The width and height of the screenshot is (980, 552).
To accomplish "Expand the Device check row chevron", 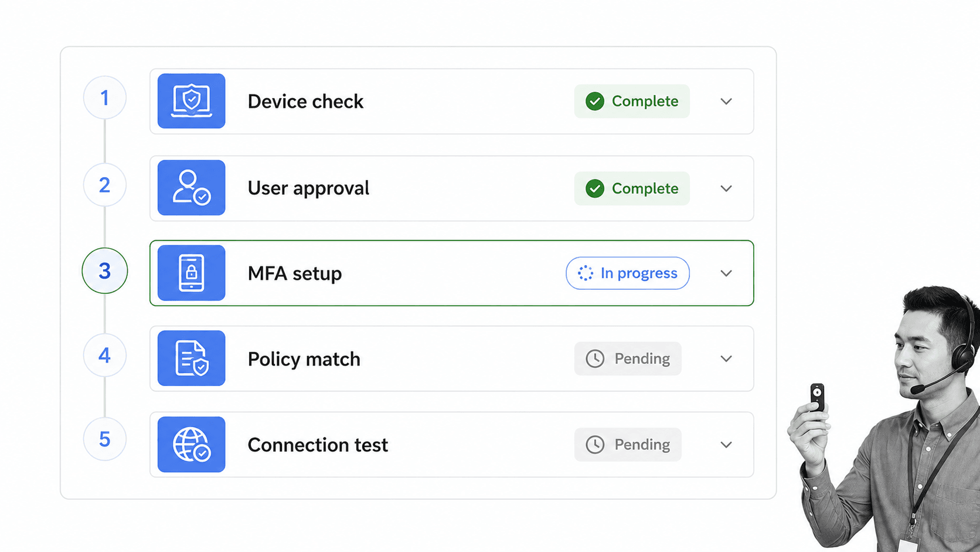I will point(726,101).
